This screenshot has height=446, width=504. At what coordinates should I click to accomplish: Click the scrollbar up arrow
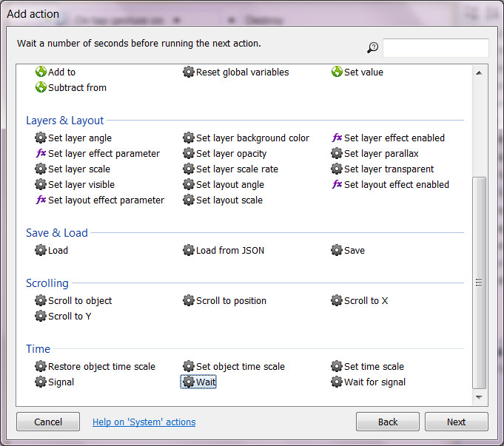479,72
